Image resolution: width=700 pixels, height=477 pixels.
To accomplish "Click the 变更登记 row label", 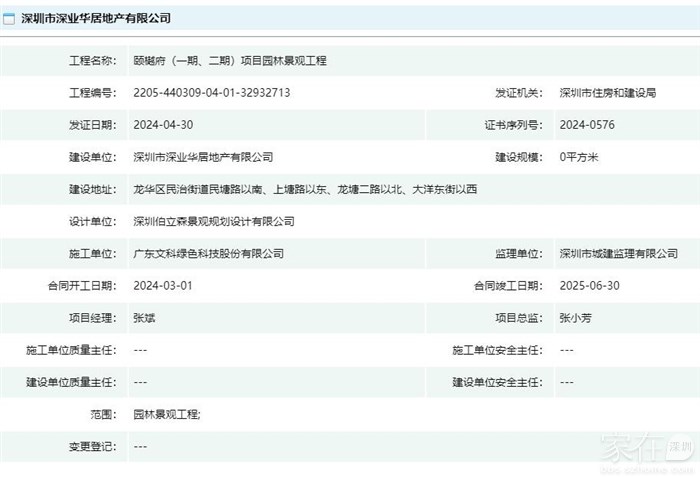I will (92, 445).
